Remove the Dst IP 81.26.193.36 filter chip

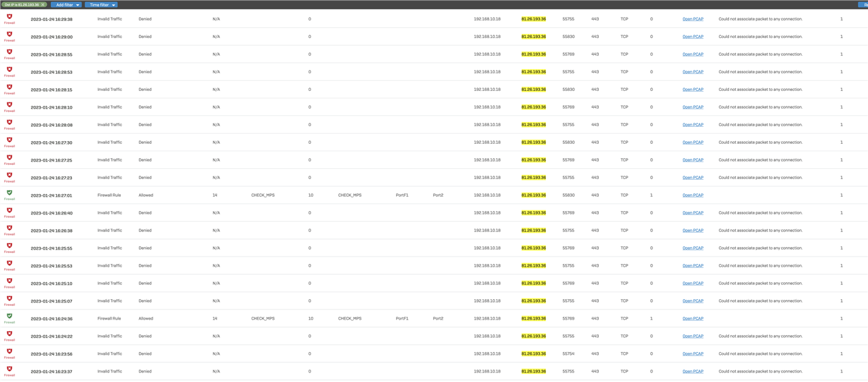(x=43, y=5)
